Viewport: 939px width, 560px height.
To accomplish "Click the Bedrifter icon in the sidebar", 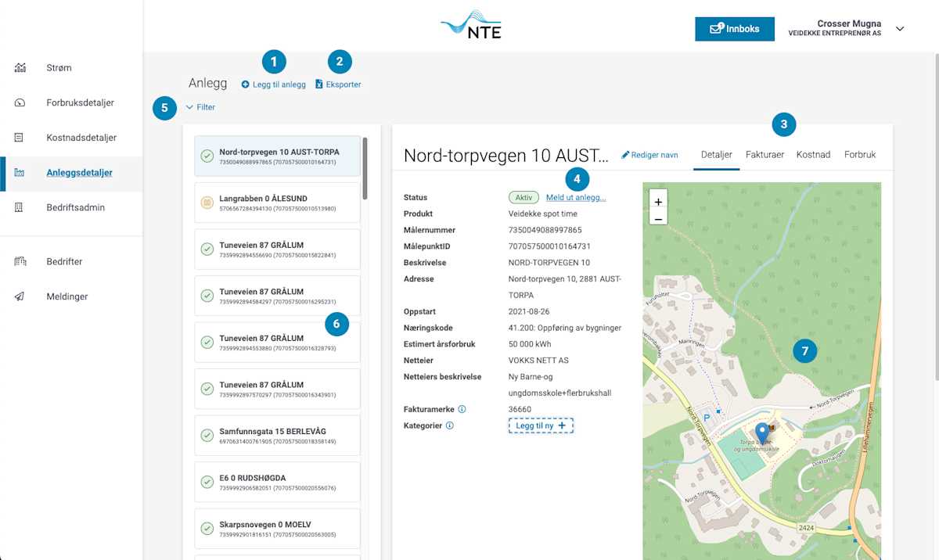I will (20, 261).
